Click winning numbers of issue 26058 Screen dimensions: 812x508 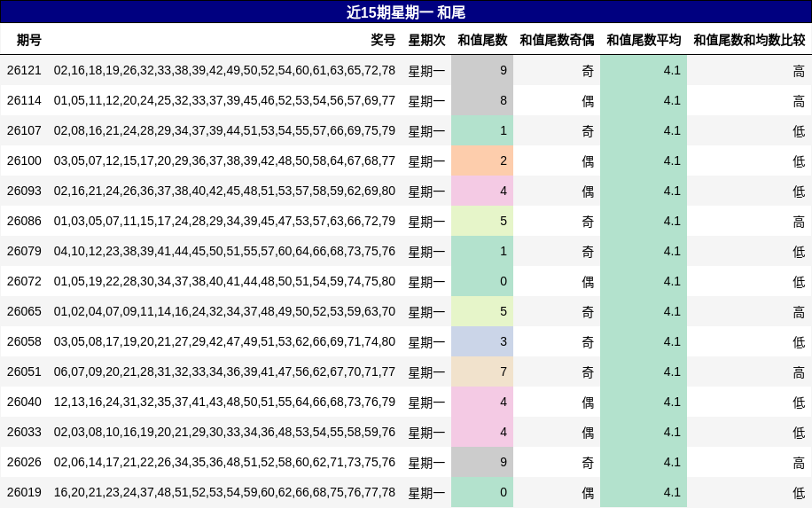(224, 341)
